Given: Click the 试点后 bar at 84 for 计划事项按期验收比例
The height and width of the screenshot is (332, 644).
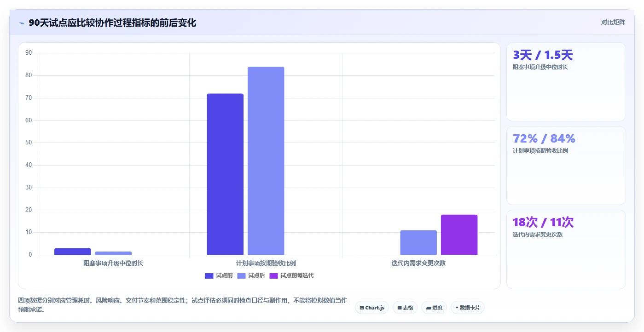Looking at the screenshot, I should tap(266, 161).
